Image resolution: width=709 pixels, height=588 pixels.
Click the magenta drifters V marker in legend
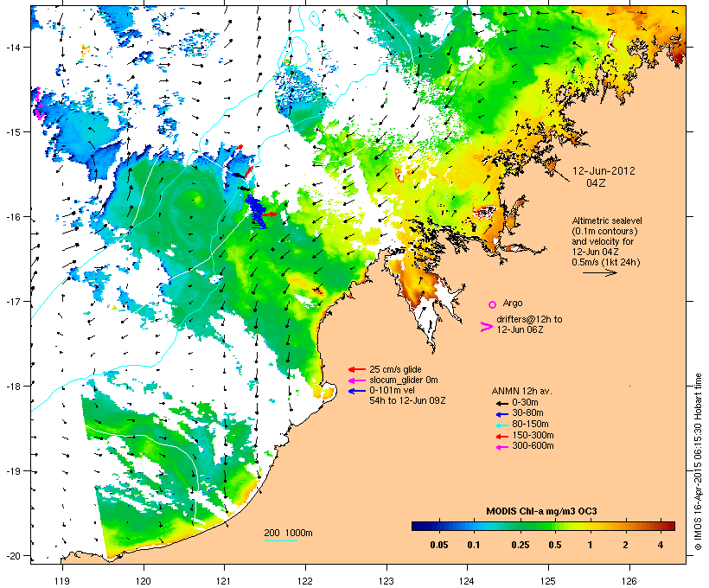click(x=486, y=327)
